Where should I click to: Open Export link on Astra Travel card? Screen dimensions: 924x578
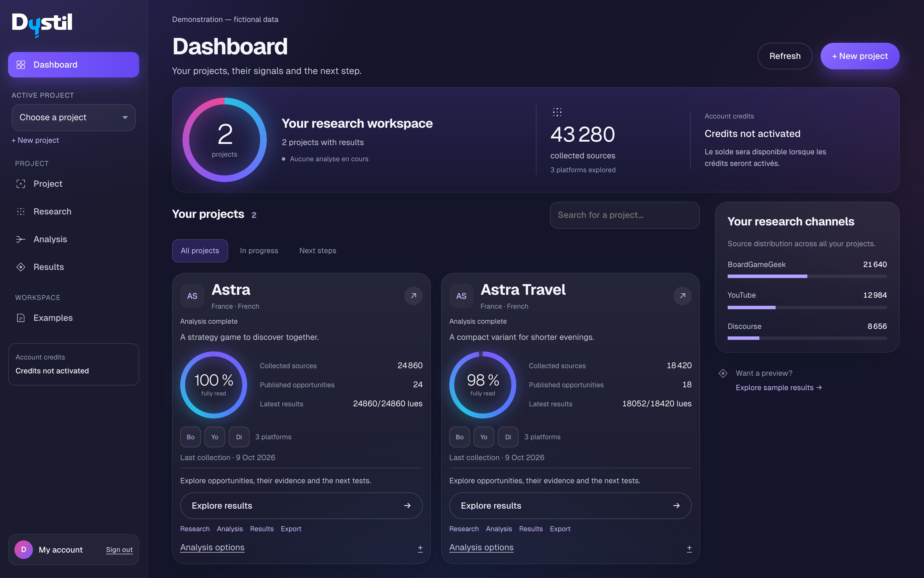[560, 529]
